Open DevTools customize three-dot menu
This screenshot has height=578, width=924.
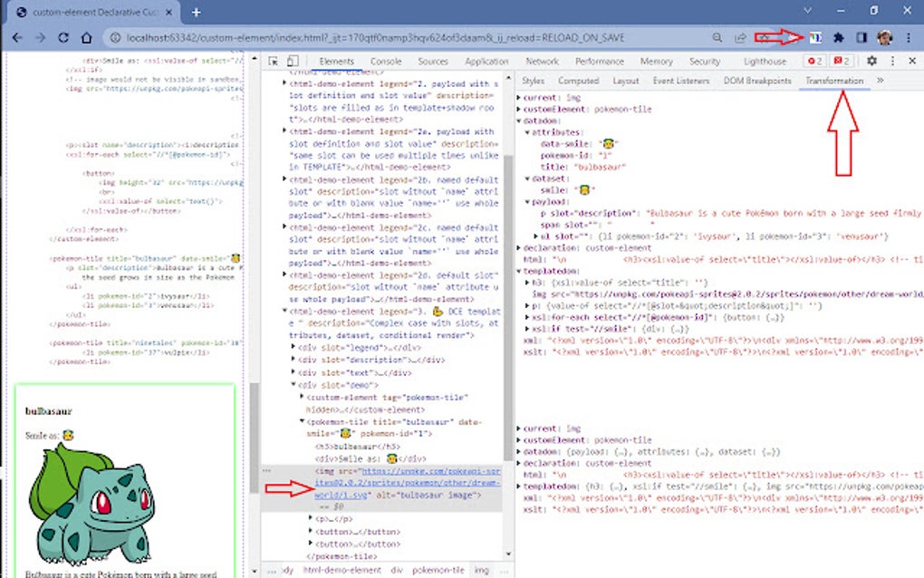893,62
